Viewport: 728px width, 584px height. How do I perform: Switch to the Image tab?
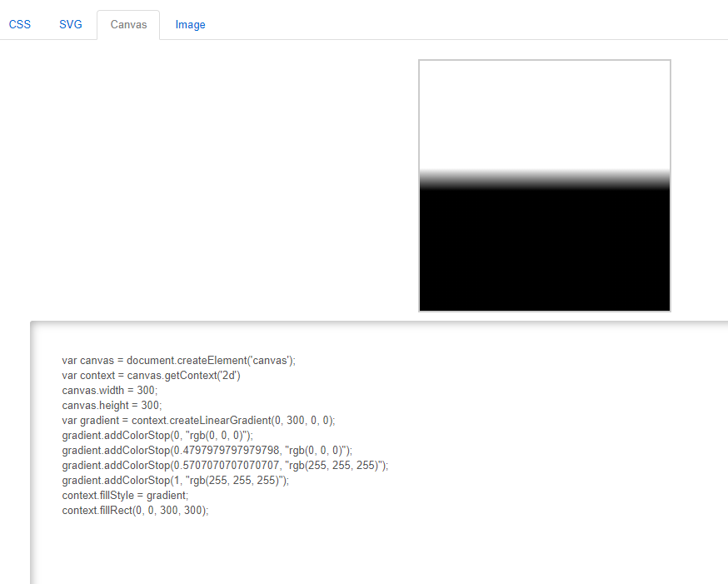[191, 25]
